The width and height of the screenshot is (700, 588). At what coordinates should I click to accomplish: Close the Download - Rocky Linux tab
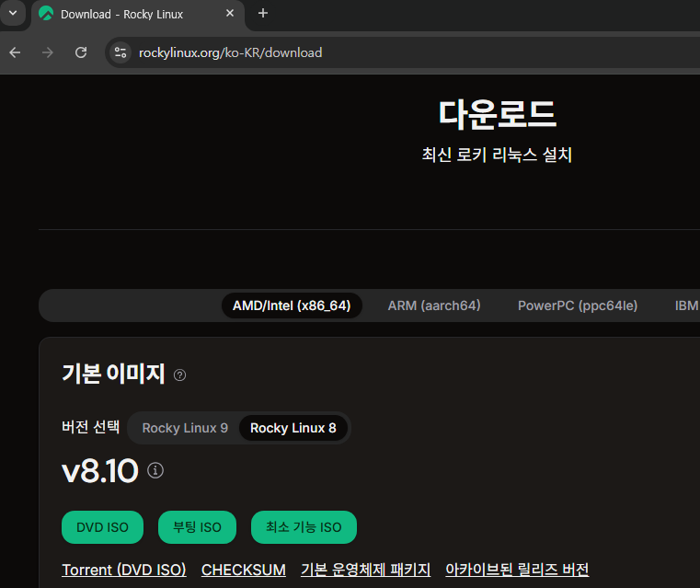click(x=230, y=14)
